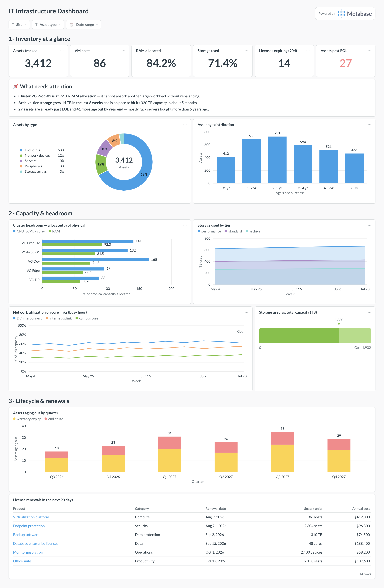Viewport: 384px width, 588px height.
Task: Toggle the end of life series legend
Action: coord(54,419)
